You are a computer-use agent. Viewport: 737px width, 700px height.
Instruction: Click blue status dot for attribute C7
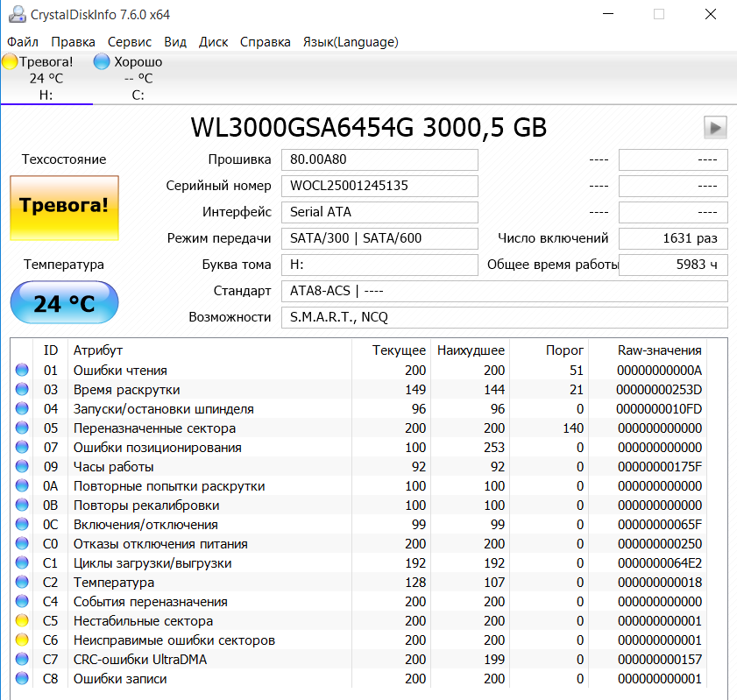[22, 660]
